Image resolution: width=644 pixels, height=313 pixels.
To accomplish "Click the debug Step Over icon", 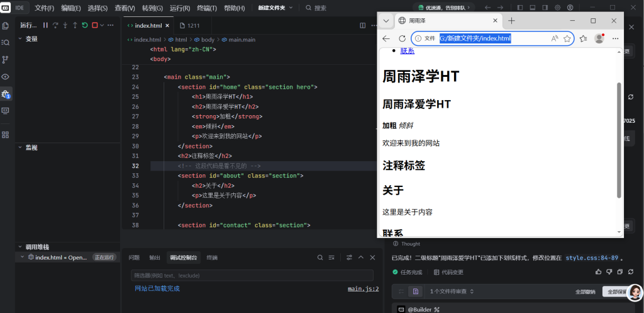I will click(x=55, y=25).
